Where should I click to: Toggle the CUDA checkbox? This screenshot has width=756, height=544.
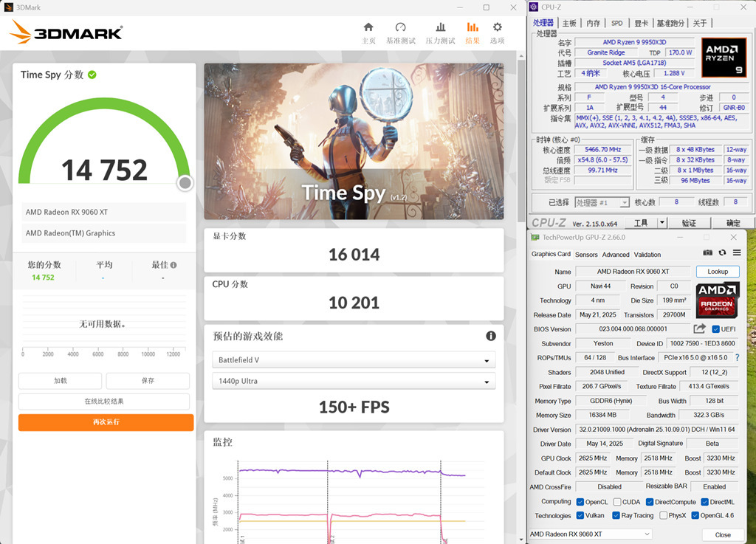[x=616, y=502]
